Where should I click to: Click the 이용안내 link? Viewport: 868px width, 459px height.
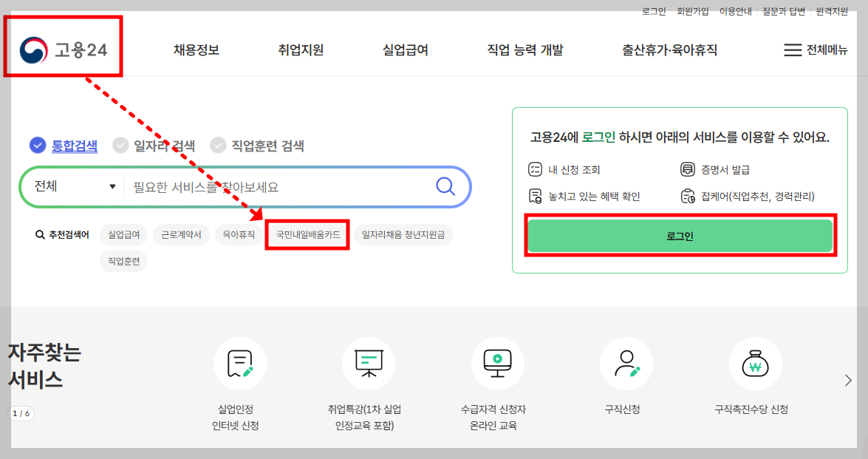[735, 12]
